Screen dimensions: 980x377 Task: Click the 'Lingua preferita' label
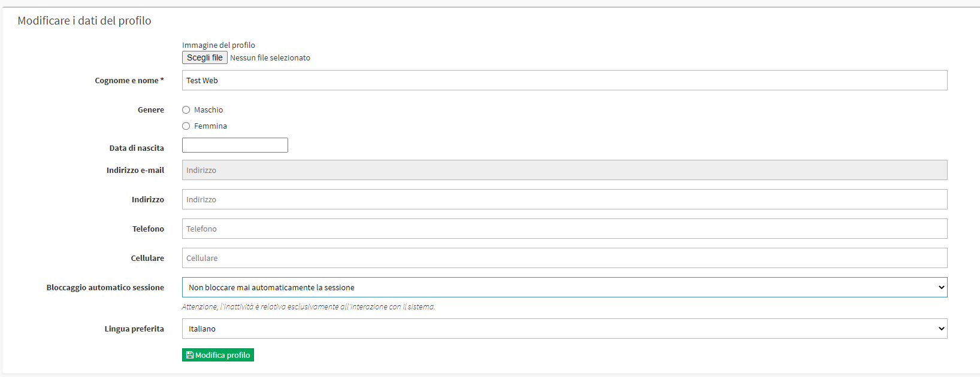[x=134, y=329]
